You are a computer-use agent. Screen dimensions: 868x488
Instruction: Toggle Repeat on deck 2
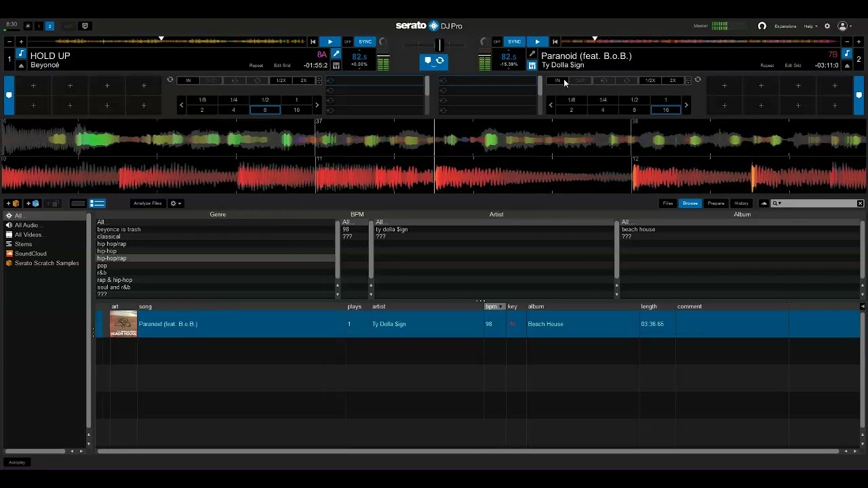click(x=767, y=66)
